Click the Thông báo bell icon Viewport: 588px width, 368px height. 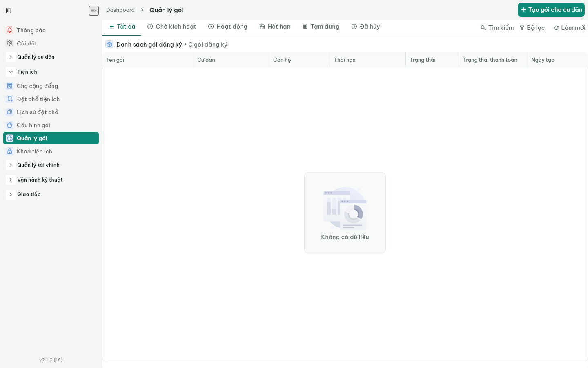[10, 30]
